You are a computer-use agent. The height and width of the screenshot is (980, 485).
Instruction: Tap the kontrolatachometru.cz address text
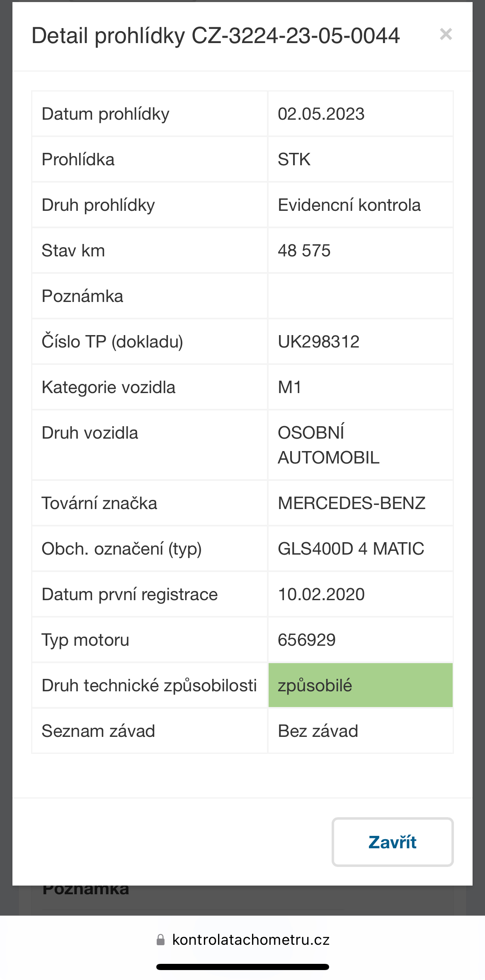251,940
